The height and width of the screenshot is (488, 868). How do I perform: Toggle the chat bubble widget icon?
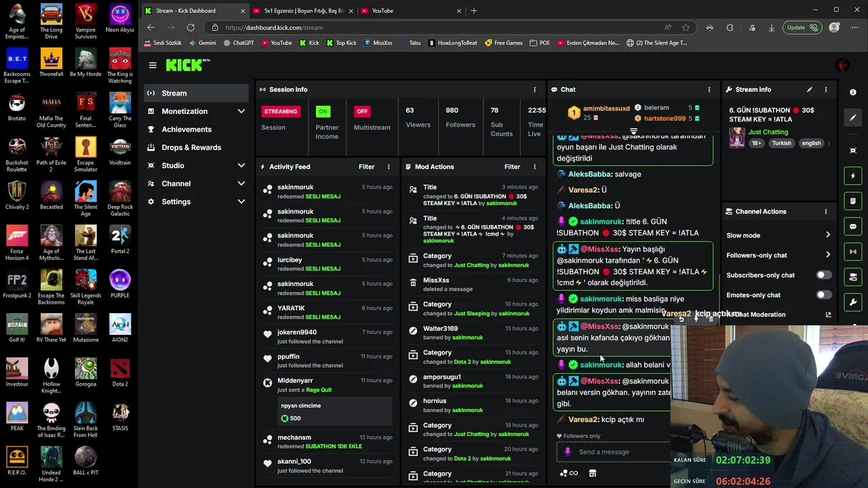pyautogui.click(x=853, y=226)
